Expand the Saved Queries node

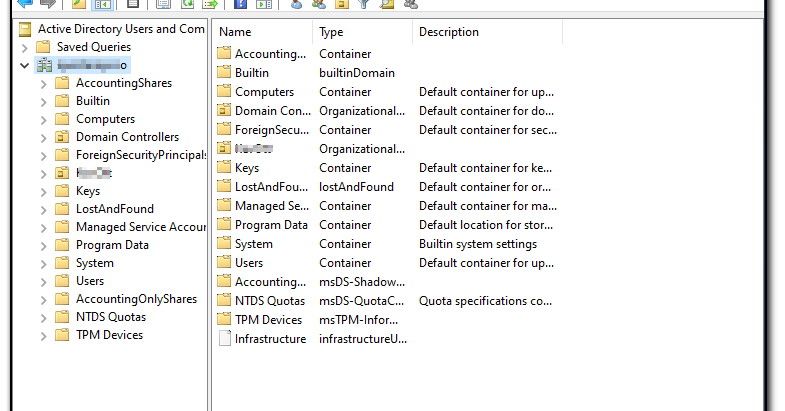click(25, 48)
